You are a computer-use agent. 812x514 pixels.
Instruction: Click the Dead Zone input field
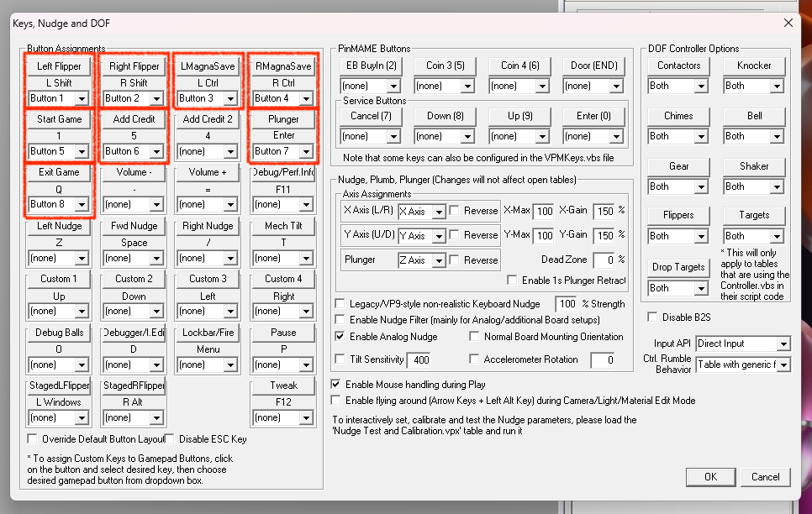coord(604,260)
